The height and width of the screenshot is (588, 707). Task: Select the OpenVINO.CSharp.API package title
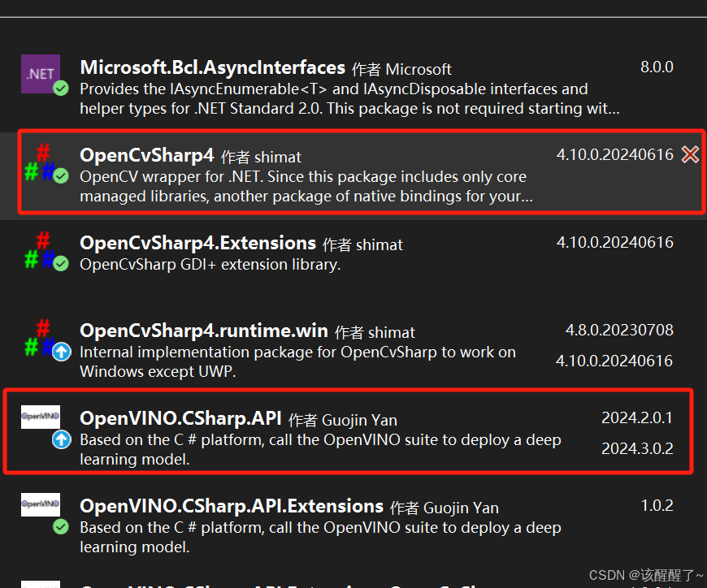(180, 418)
